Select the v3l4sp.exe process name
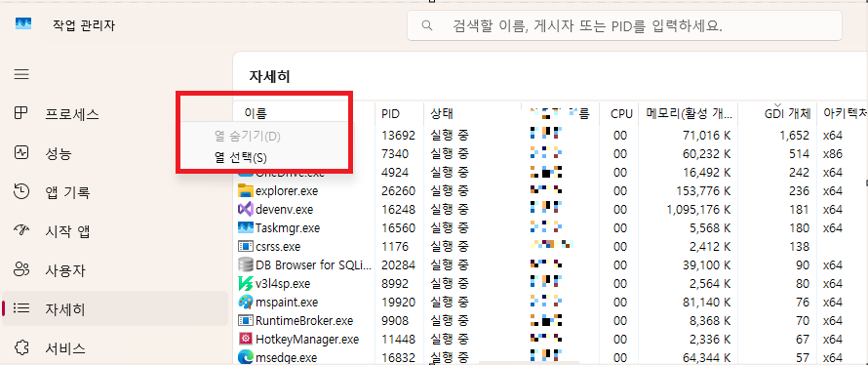The image size is (868, 365). (x=283, y=284)
